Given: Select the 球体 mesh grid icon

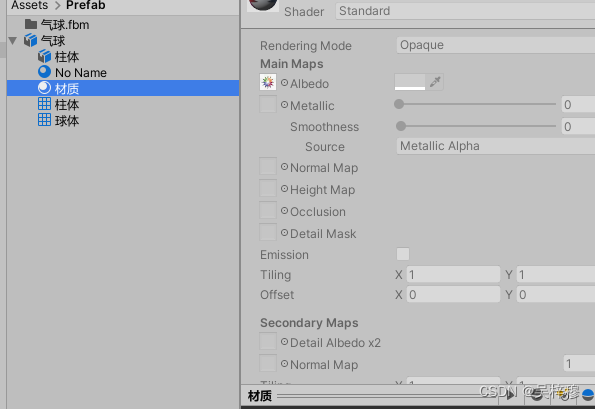Looking at the screenshot, I should [44, 120].
